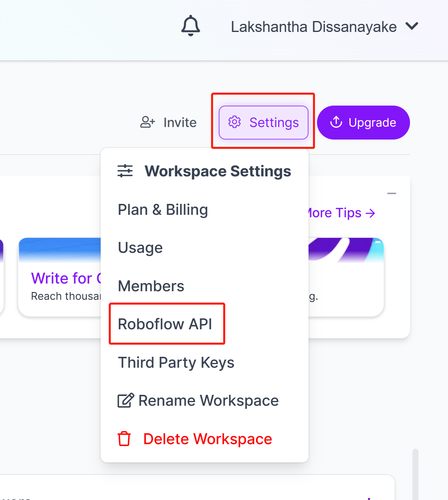Open Workspace Settings heading in menu
This screenshot has width=448, height=500.
click(x=218, y=171)
